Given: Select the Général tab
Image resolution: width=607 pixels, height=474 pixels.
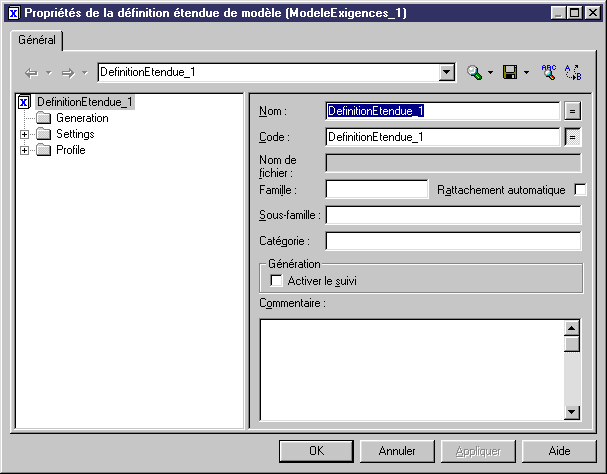Looking at the screenshot, I should 37,40.
